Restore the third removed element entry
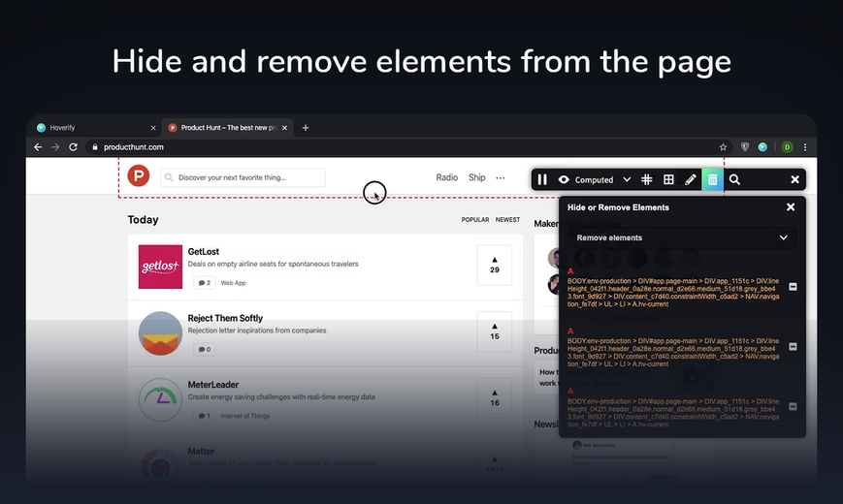The image size is (843, 504). click(x=793, y=406)
